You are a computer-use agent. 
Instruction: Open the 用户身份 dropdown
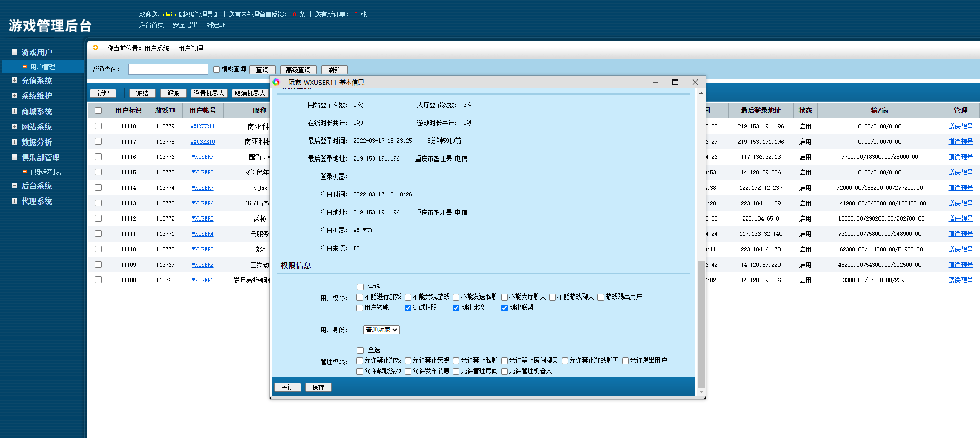[x=381, y=330]
